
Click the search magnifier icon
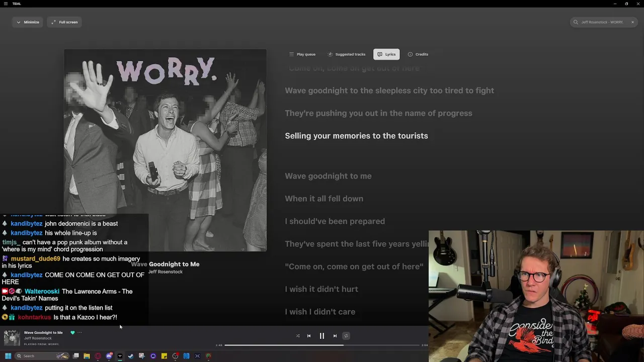(x=576, y=22)
